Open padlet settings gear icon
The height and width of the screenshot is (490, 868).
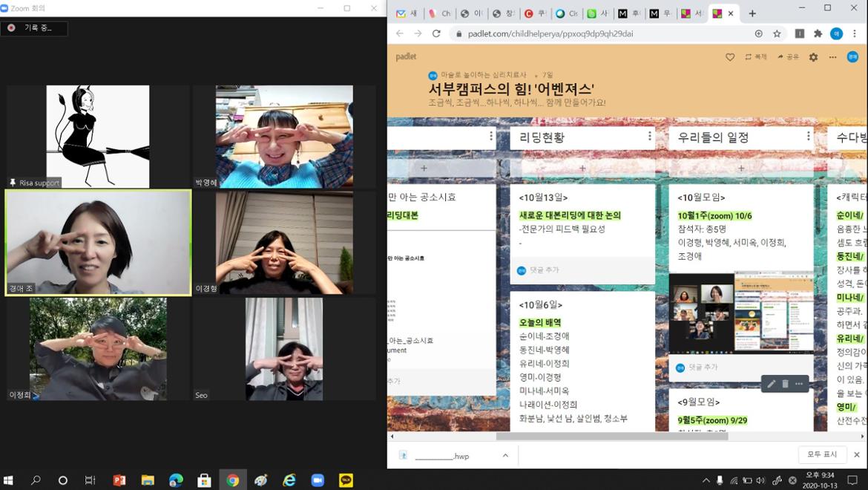813,57
